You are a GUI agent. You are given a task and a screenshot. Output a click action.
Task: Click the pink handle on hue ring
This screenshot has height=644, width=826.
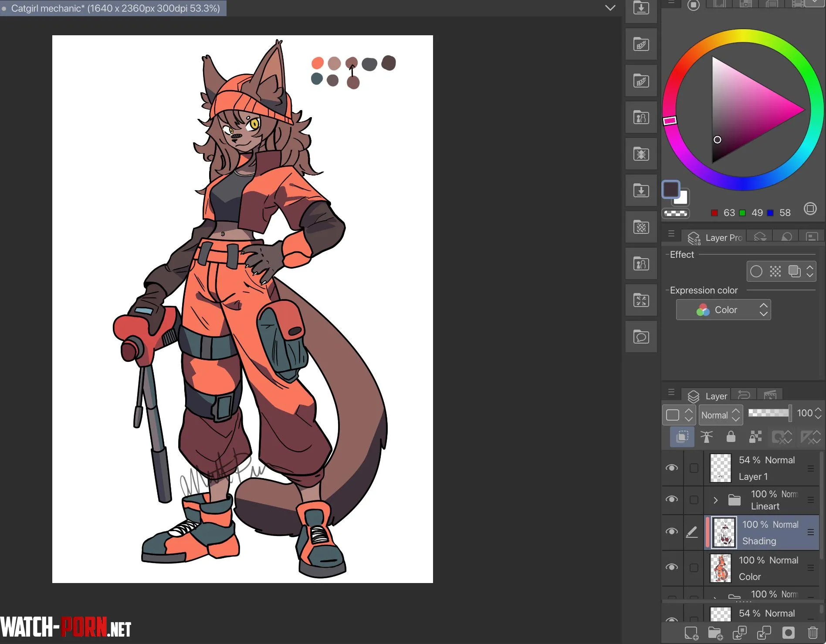[x=670, y=121]
